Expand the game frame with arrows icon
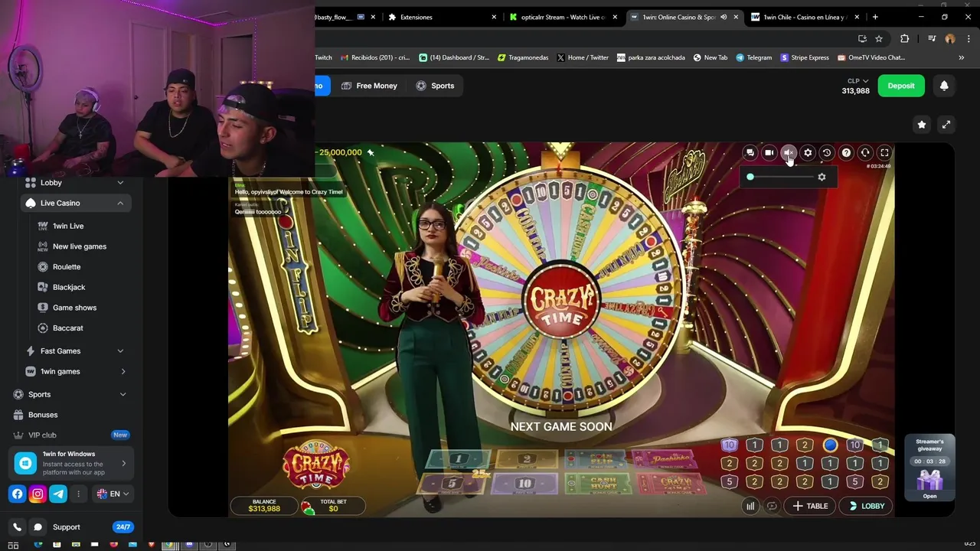The height and width of the screenshot is (551, 980). coord(946,125)
